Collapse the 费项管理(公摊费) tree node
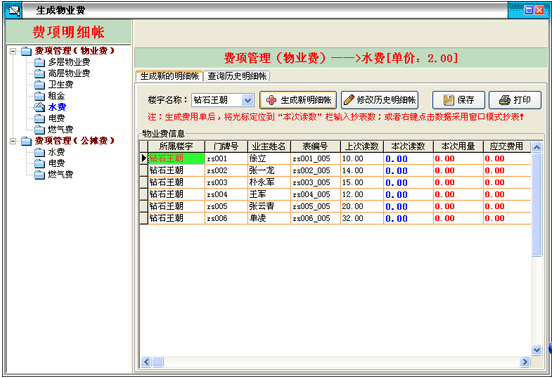 click(13, 141)
